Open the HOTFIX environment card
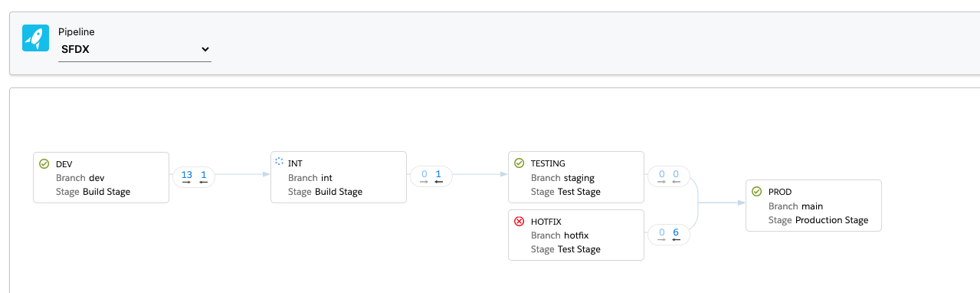The height and width of the screenshot is (293, 980). [x=576, y=235]
